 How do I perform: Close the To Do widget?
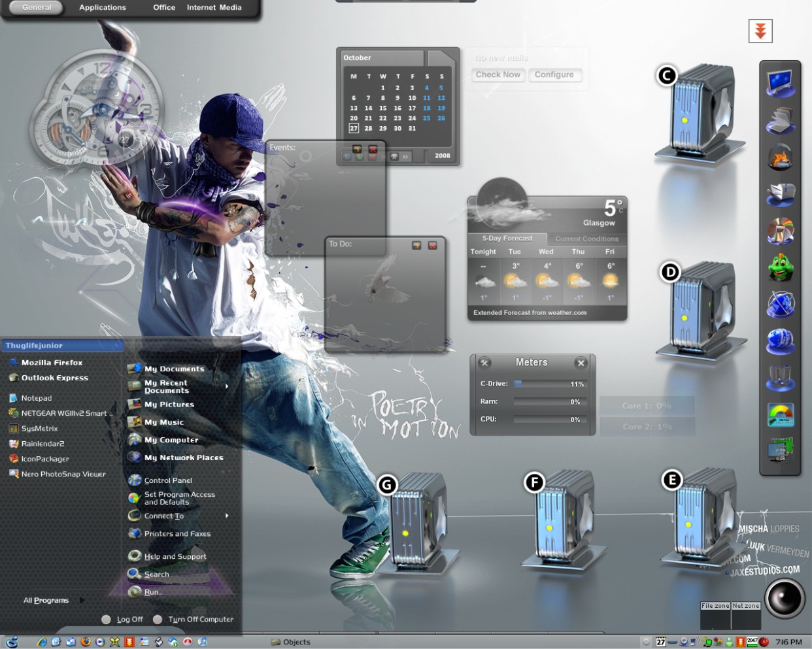pos(432,245)
